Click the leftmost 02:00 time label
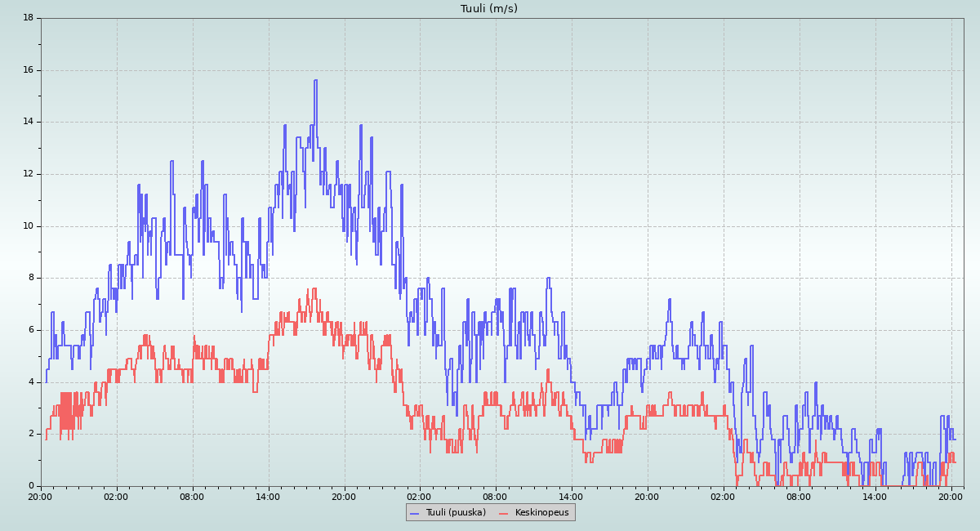 116,496
